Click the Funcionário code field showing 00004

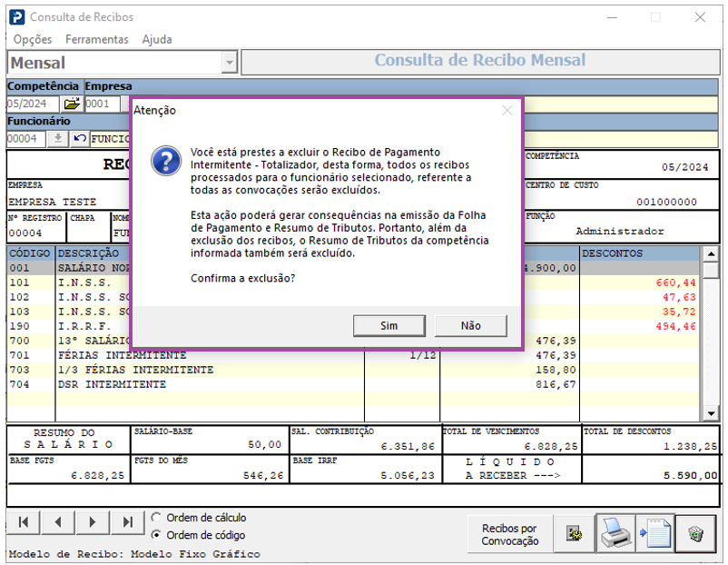26,138
